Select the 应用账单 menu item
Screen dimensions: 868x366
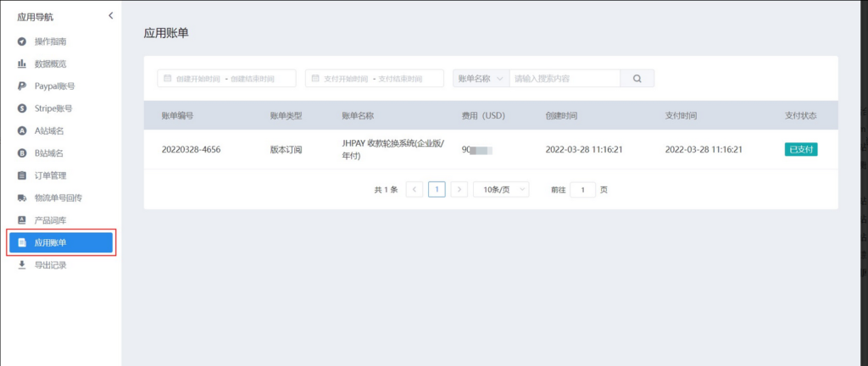point(60,242)
